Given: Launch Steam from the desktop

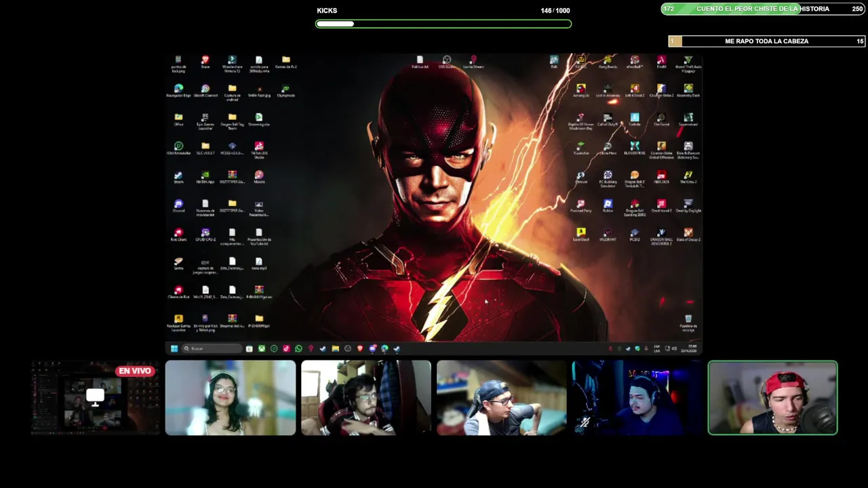Looking at the screenshot, I should [178, 177].
